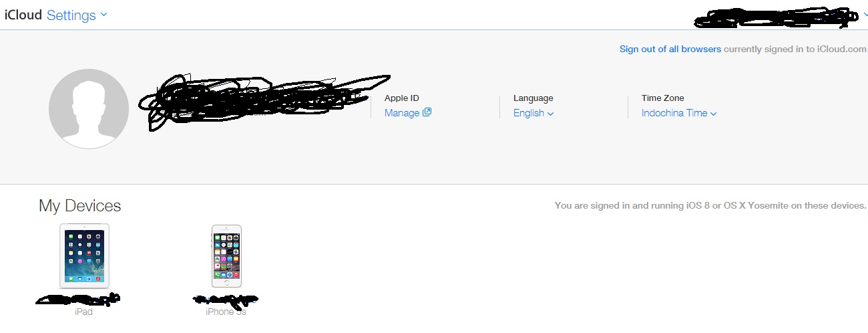Viewport: 868px width, 333px height.
Task: Click Sign out of all browsers link
Action: click(x=670, y=49)
